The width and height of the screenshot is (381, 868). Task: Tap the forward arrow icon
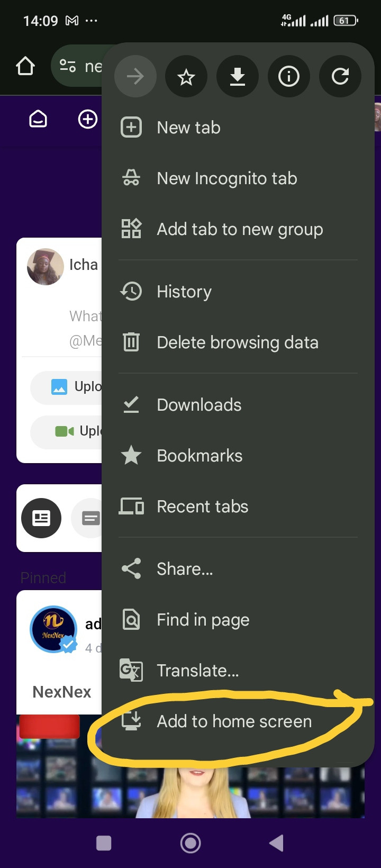(x=135, y=77)
